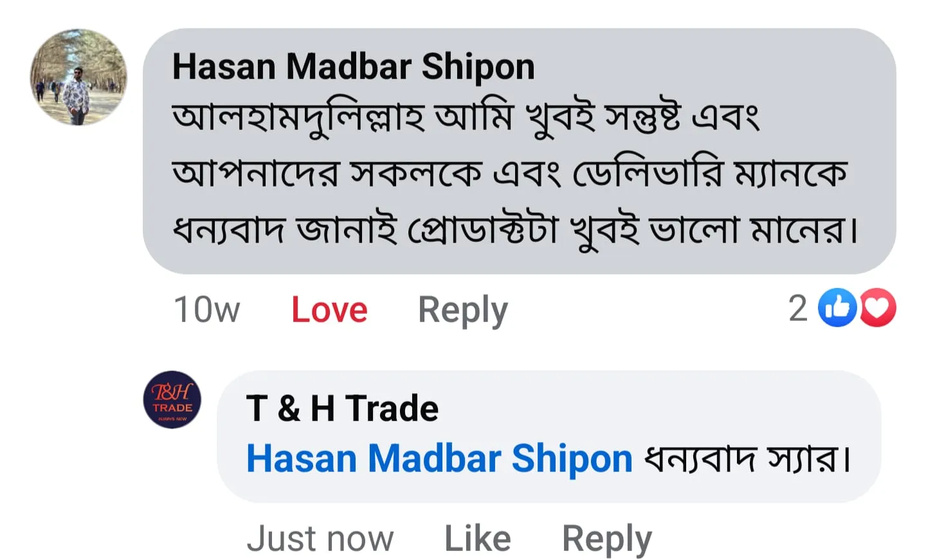
Task: Open Hasan Madbar Shipon's profile picture
Action: (78, 77)
